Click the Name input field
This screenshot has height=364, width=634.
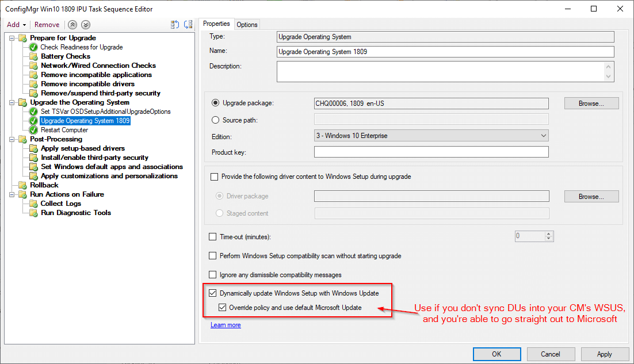(x=445, y=52)
